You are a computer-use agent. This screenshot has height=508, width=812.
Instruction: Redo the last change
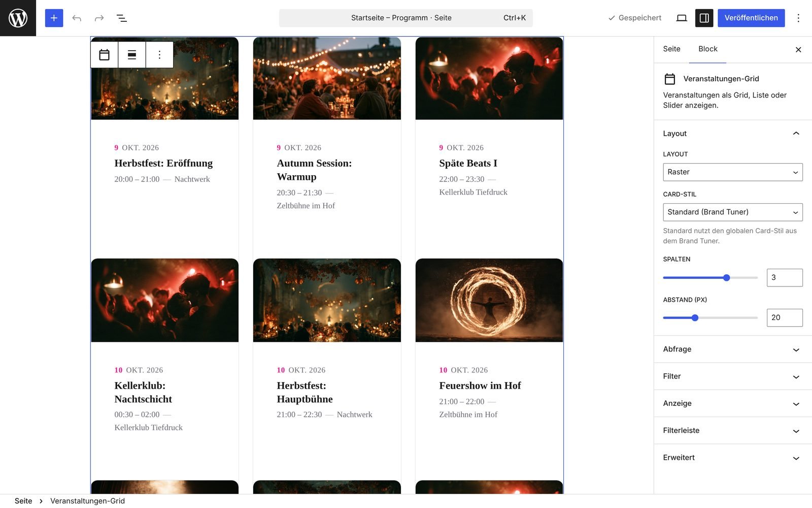tap(99, 18)
